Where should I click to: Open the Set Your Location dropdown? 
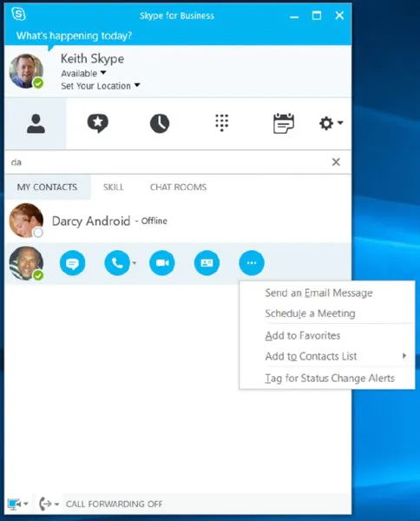coord(101,86)
